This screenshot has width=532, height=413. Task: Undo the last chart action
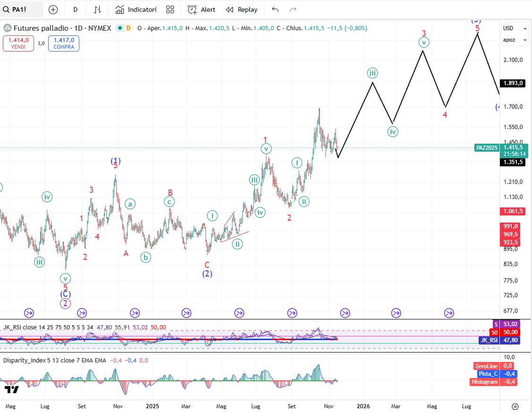[x=275, y=9]
